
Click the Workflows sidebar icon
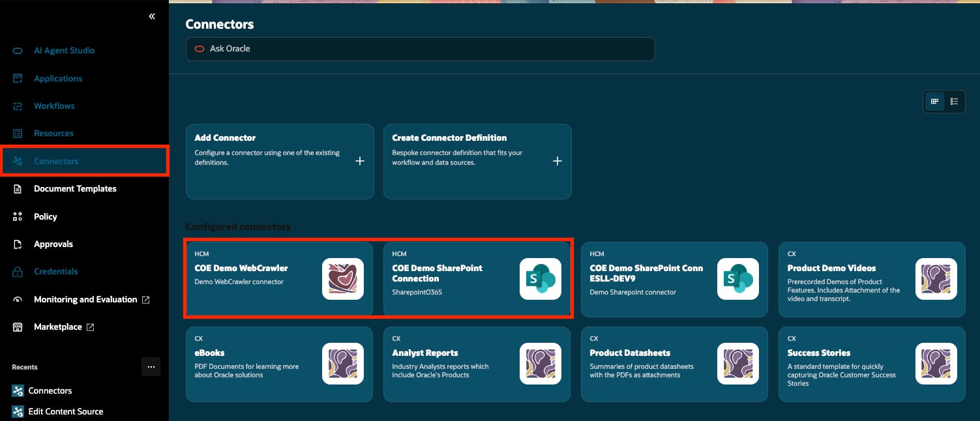pyautogui.click(x=18, y=106)
